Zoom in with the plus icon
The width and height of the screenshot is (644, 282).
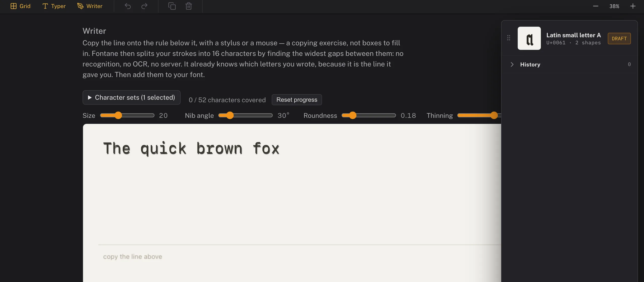tap(633, 6)
